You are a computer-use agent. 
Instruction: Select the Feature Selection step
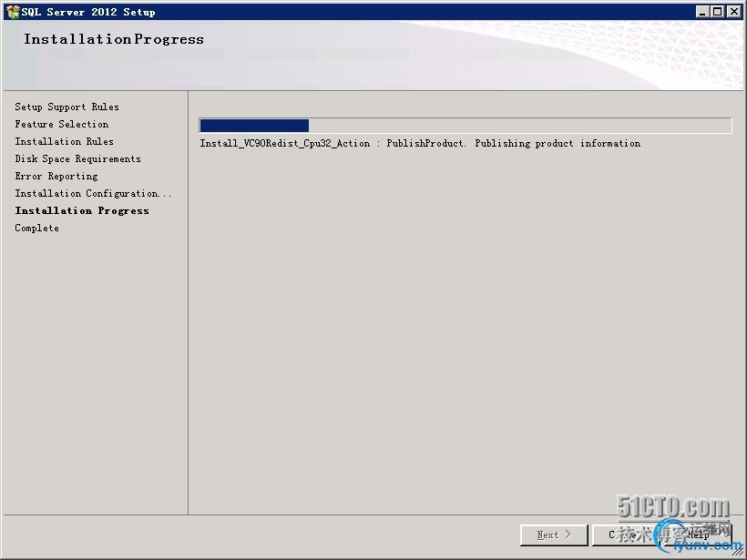click(x=61, y=124)
